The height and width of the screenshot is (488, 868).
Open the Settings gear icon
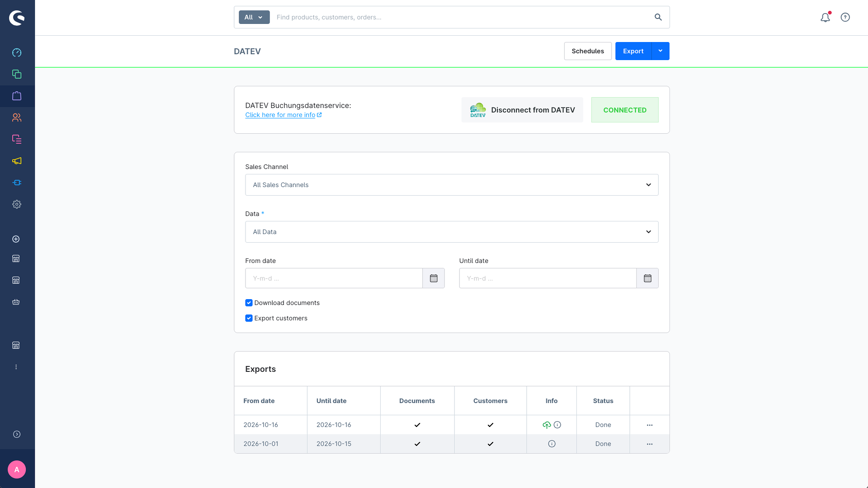coord(17,204)
